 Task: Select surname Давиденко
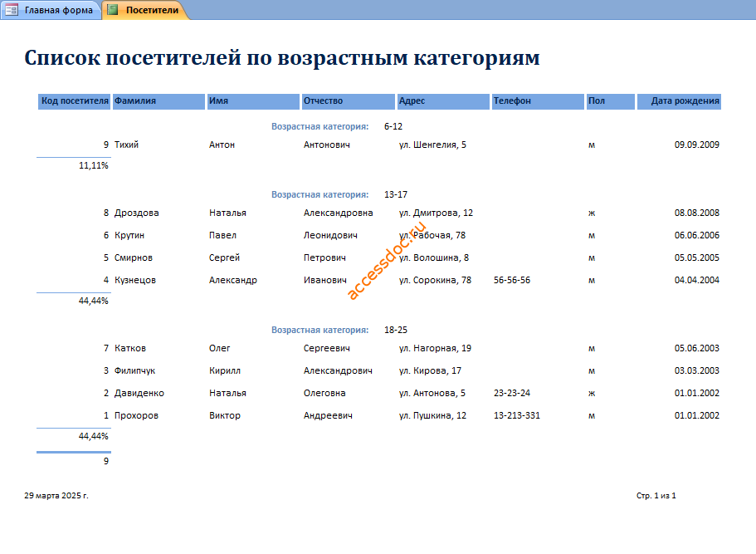pos(139,394)
